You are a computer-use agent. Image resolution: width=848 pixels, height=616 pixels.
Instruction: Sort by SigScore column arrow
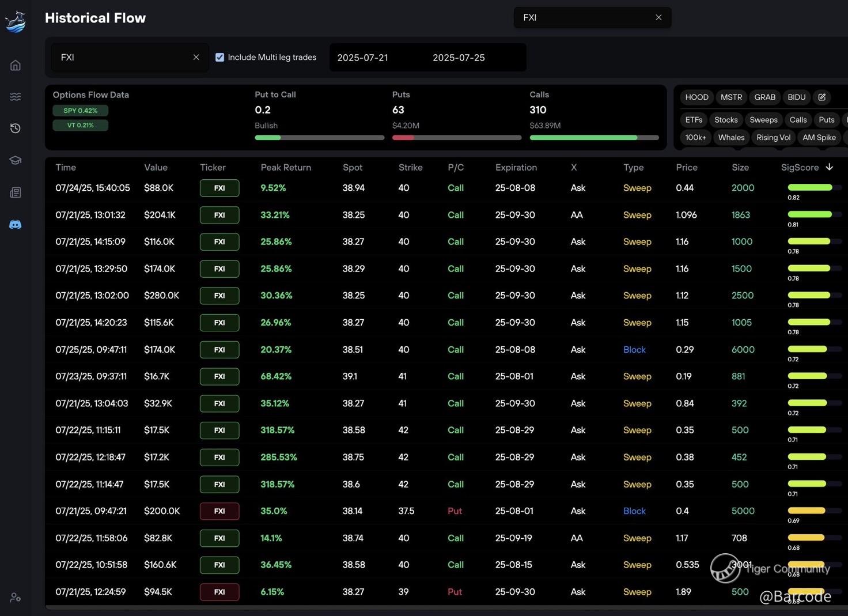(x=829, y=167)
